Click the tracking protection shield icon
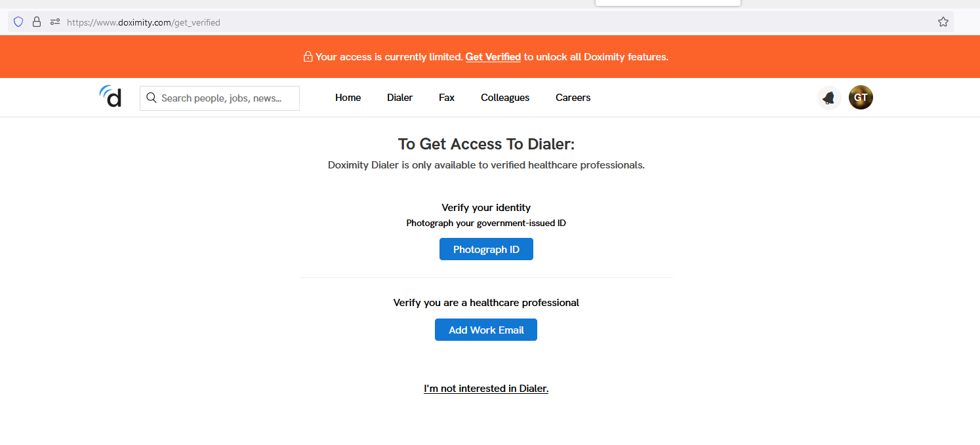Screen dimensions: 980x445 [18, 22]
